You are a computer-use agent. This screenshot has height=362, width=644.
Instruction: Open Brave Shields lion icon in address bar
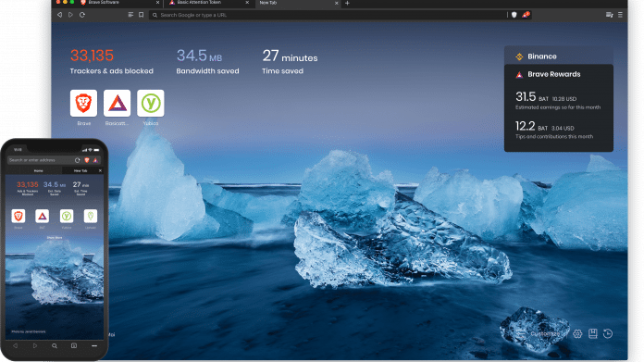(514, 15)
